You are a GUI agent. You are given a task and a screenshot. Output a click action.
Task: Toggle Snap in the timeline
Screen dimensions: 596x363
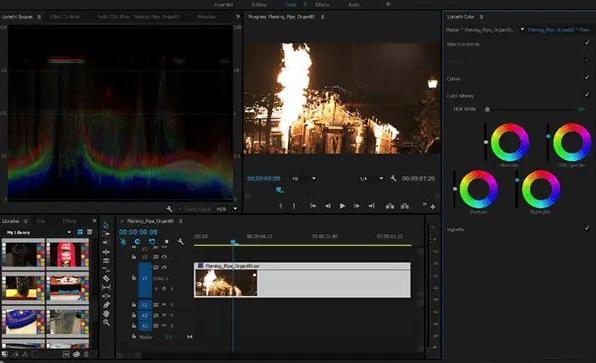click(x=137, y=241)
